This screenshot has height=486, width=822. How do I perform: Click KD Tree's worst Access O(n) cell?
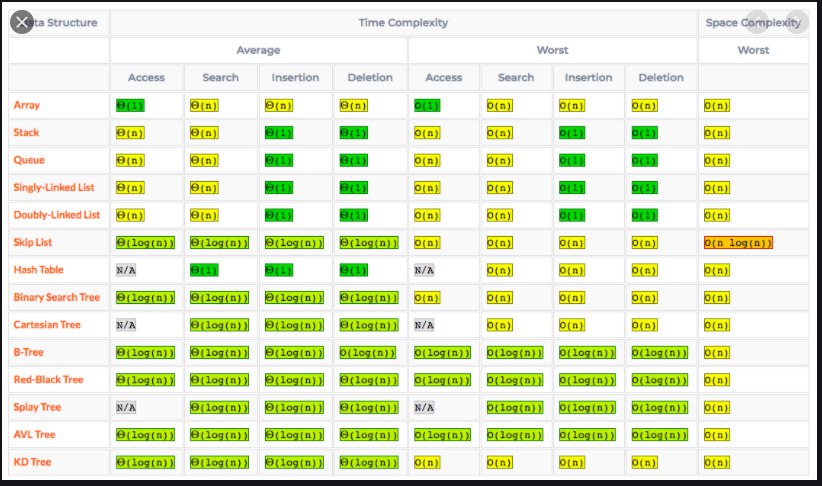click(x=427, y=462)
